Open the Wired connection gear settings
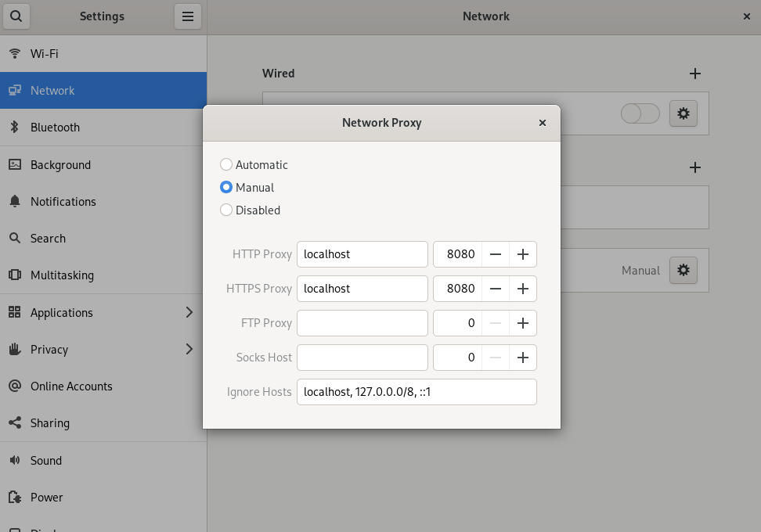Screen dimensions: 761x532 [683, 113]
